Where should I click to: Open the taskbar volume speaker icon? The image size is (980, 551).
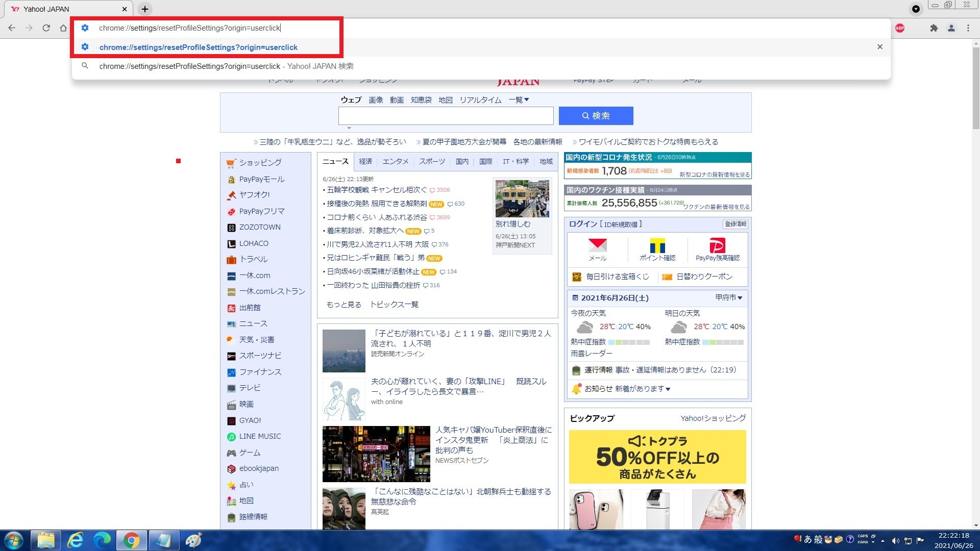pos(895,541)
